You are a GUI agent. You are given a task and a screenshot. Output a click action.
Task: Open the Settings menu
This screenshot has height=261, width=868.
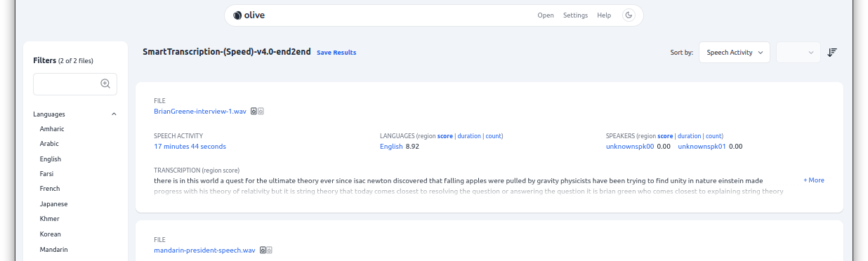click(x=575, y=15)
